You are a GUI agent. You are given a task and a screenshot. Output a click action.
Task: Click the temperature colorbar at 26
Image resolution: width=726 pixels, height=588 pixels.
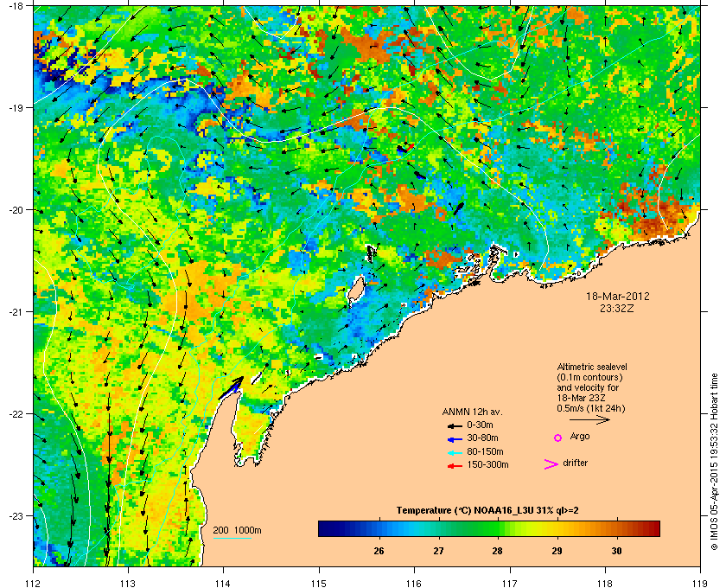(379, 528)
